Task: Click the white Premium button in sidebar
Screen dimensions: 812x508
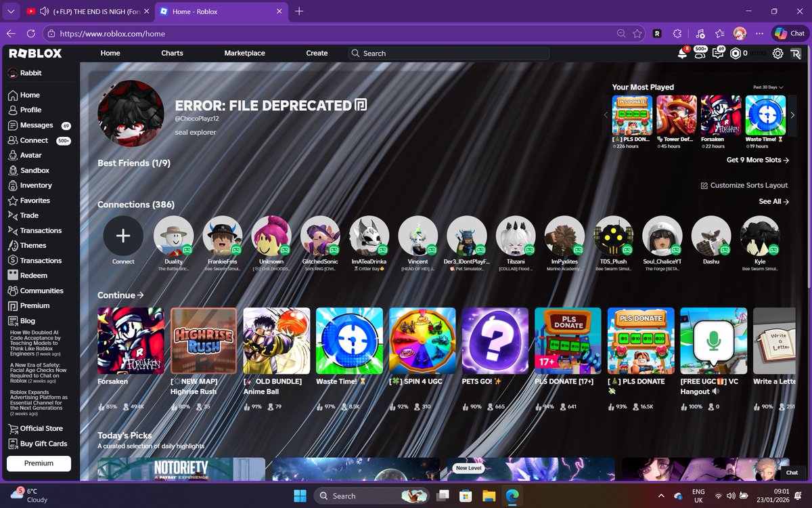Action: (x=39, y=463)
